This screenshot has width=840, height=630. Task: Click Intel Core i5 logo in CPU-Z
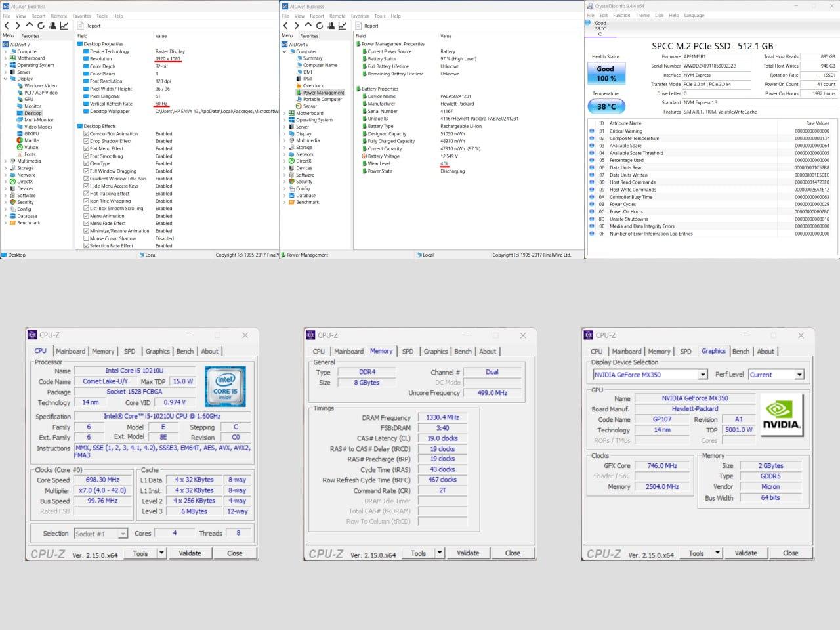[x=225, y=387]
